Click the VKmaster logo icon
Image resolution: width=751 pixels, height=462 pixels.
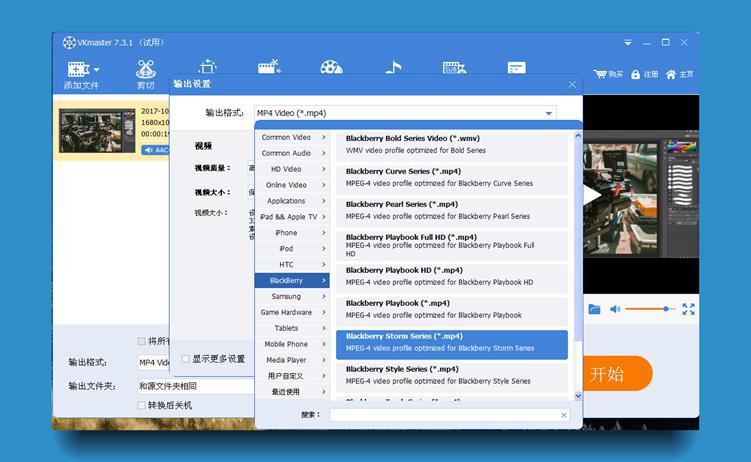(x=69, y=43)
